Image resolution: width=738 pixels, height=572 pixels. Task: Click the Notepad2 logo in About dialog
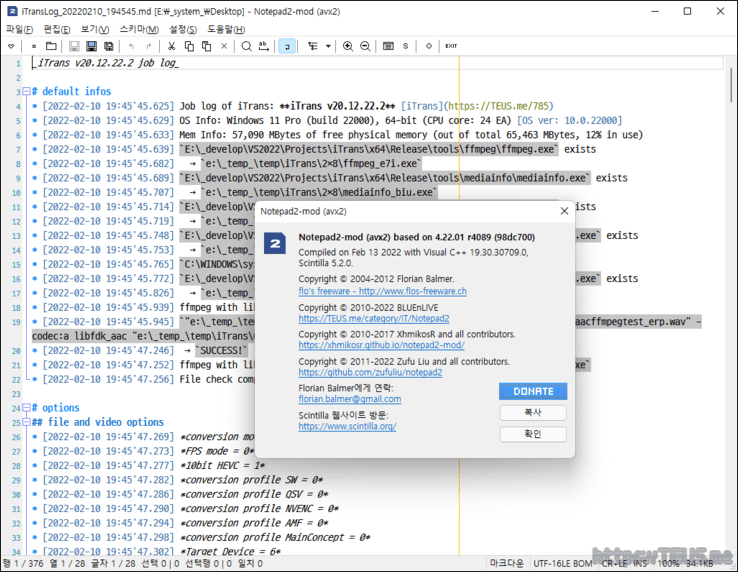click(275, 243)
